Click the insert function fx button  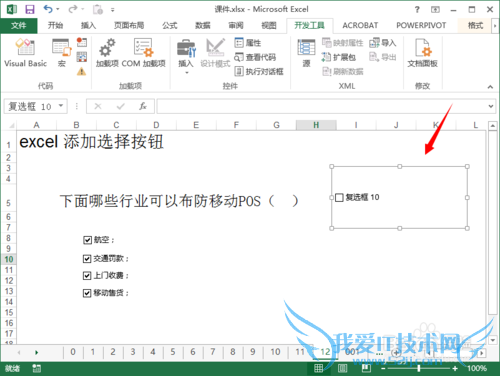click(x=143, y=106)
